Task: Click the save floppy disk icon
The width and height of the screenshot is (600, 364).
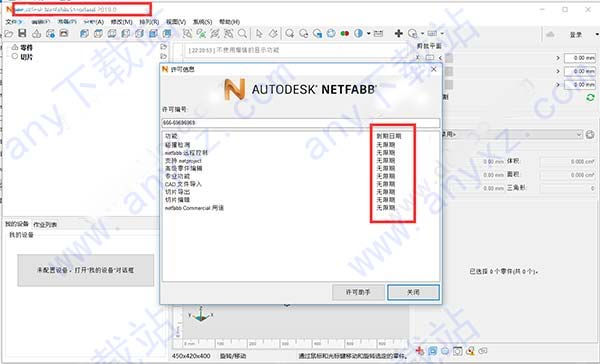Action: (22, 33)
